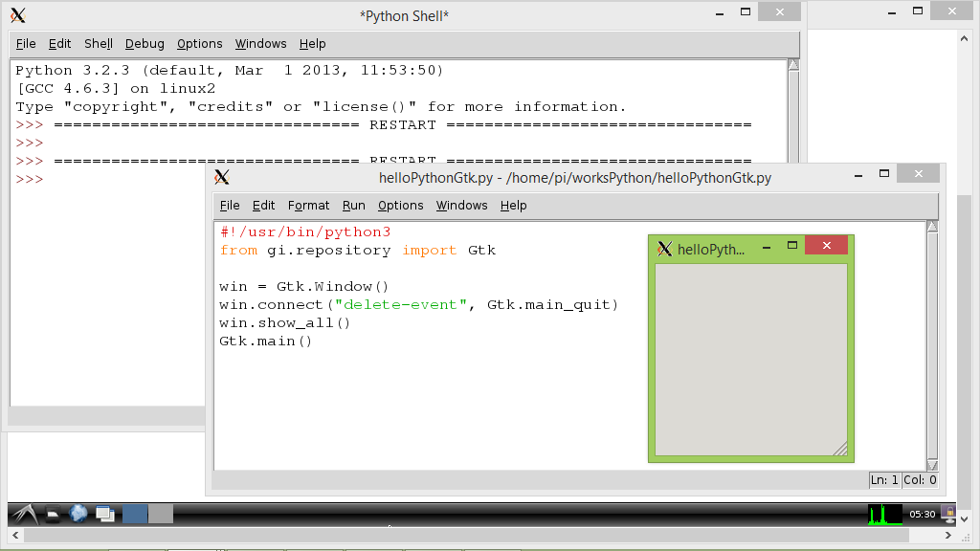Screen dimensions: 980x551
Task: Open the window menu icon of helloPythonGtk.py editor
Action: pos(221,177)
